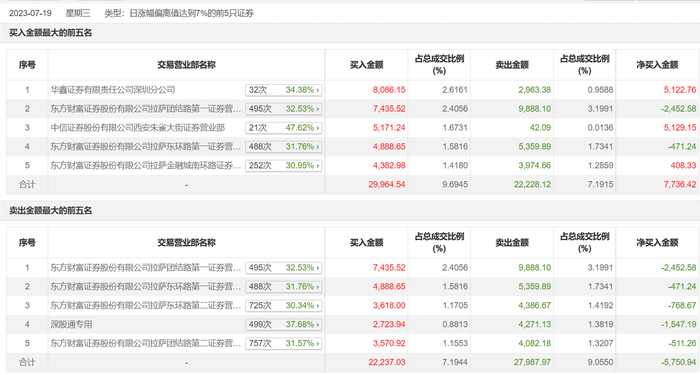
Task: Click the 8,086.15 buy amount cell
Action: [x=389, y=90]
